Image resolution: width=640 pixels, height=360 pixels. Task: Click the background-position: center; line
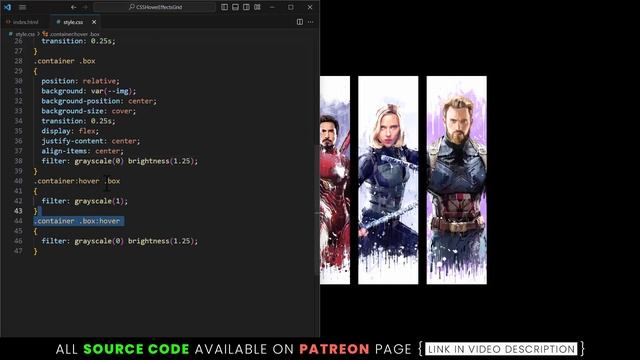point(99,101)
